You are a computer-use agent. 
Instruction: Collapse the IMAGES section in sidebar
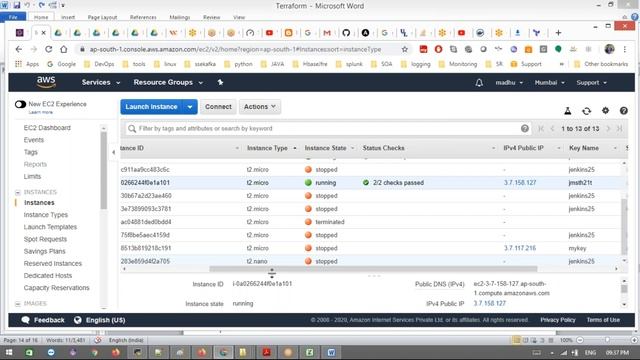(18, 304)
